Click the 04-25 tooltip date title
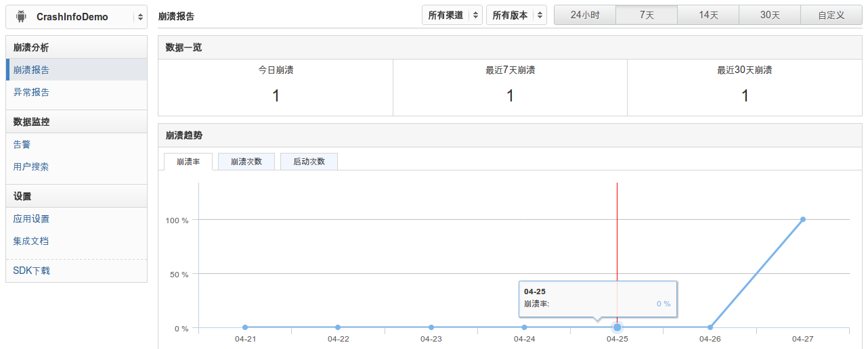This screenshot has height=349, width=868. 535,292
